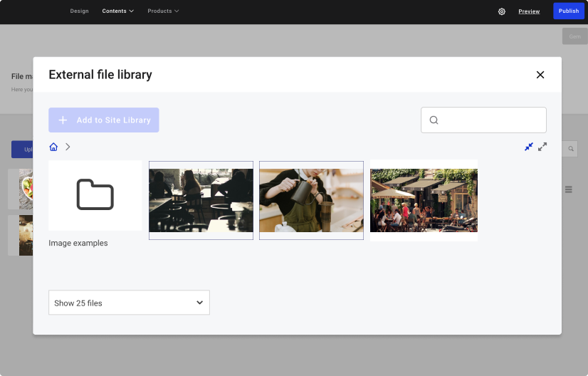Click the magnifier icon in the dialog search box
The image size is (588, 376).
434,120
